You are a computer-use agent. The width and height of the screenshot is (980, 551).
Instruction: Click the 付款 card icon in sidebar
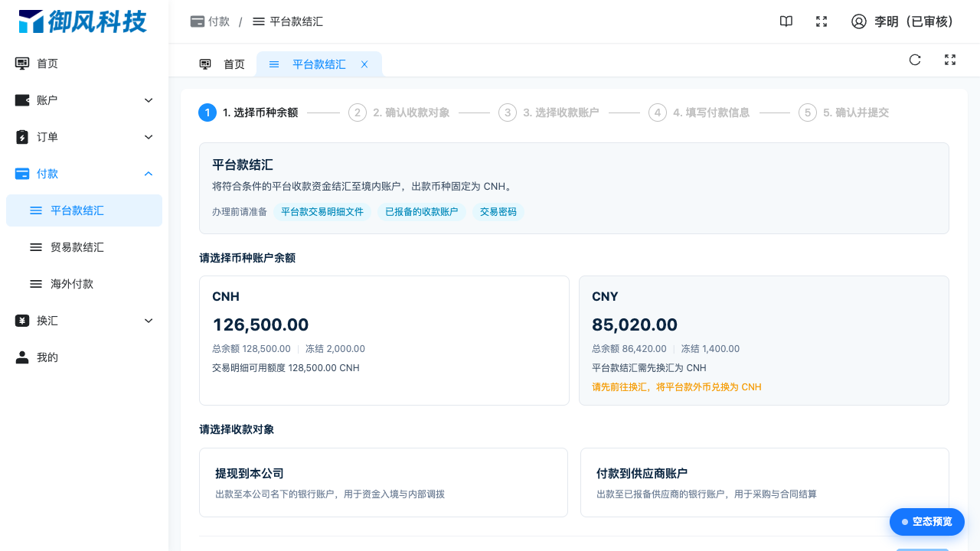22,174
